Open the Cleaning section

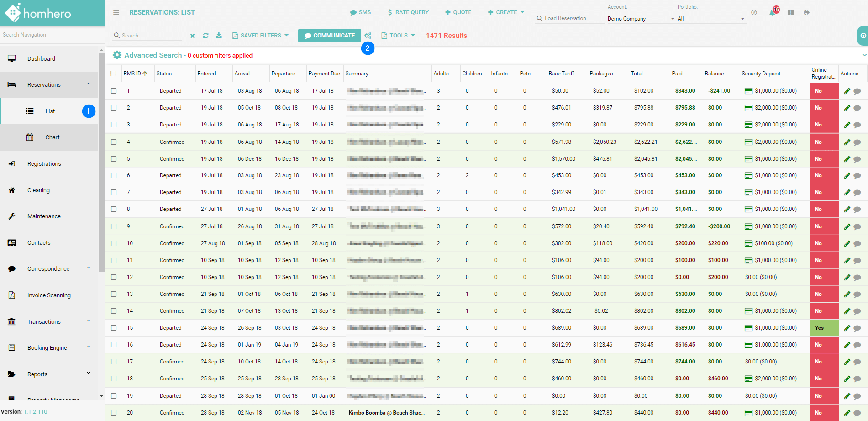[38, 190]
